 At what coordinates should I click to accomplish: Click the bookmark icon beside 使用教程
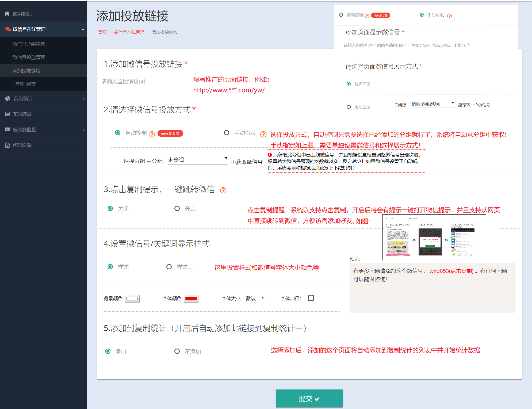pos(7,14)
